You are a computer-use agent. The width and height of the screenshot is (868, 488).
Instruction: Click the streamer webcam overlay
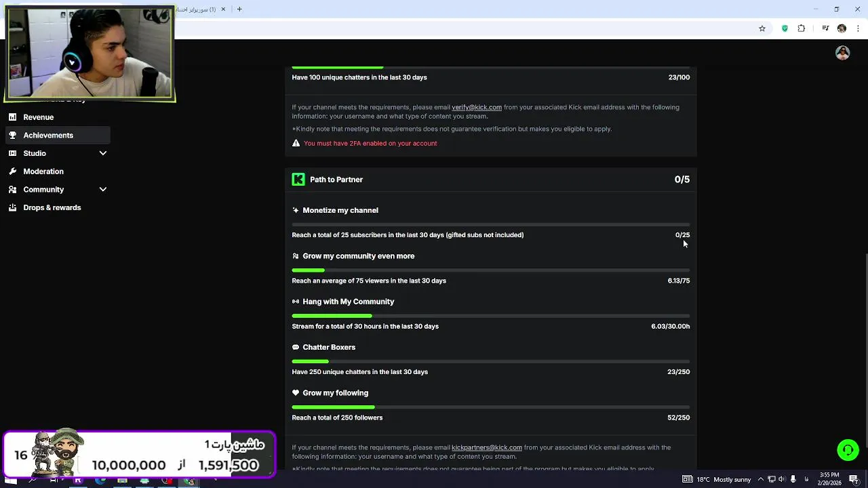90,54
